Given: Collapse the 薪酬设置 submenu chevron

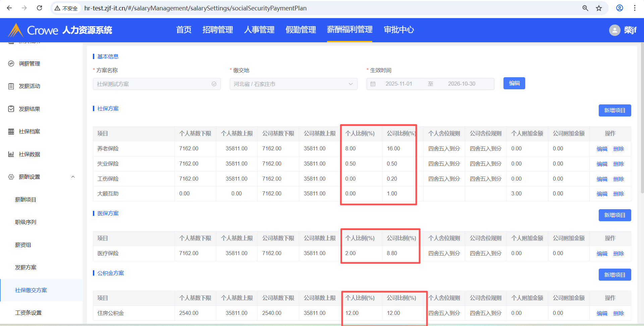Looking at the screenshot, I should pos(73,177).
